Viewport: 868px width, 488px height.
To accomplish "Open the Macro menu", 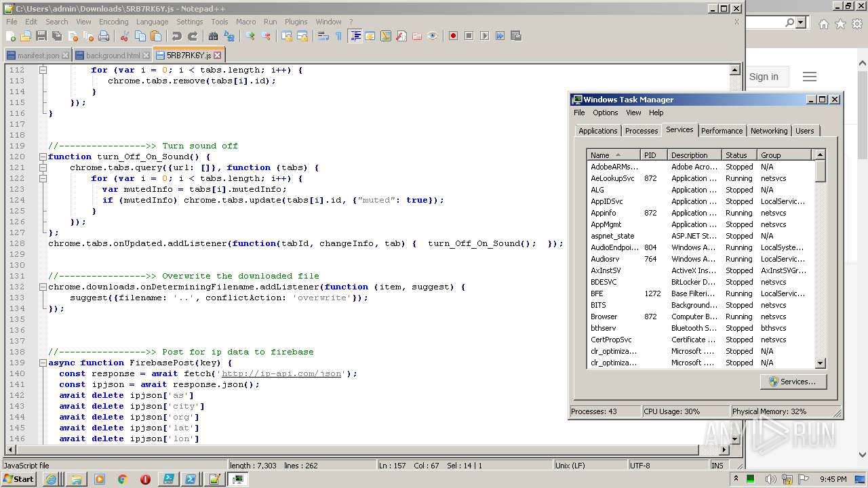I will [x=245, y=22].
